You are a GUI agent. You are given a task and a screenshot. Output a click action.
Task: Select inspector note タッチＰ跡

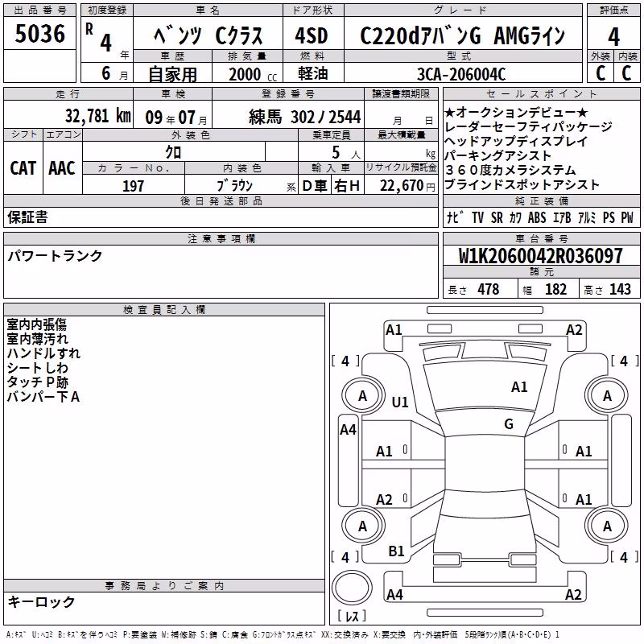pos(37,382)
